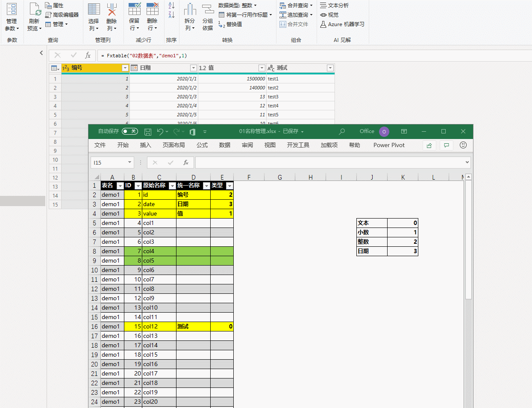Click 合并查询 in combine group
The image size is (532, 408).
pos(296,5)
